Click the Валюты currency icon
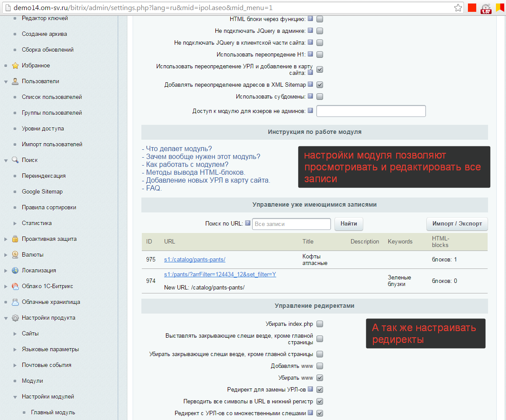 tap(15, 255)
